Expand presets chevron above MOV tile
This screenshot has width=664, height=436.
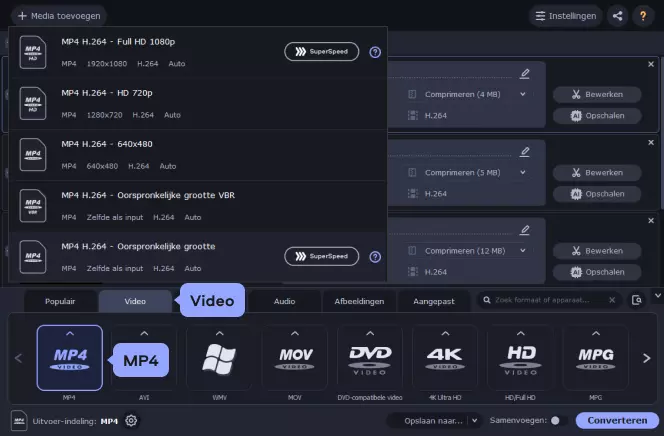(295, 334)
